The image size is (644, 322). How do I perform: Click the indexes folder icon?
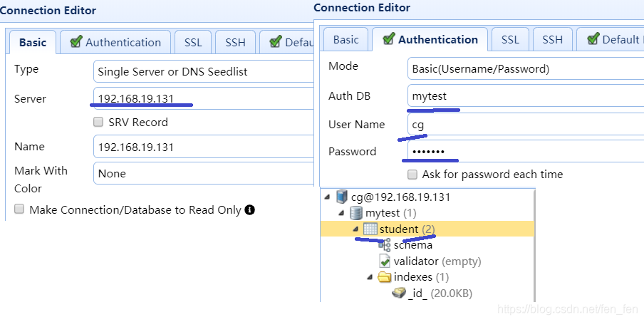(x=385, y=277)
